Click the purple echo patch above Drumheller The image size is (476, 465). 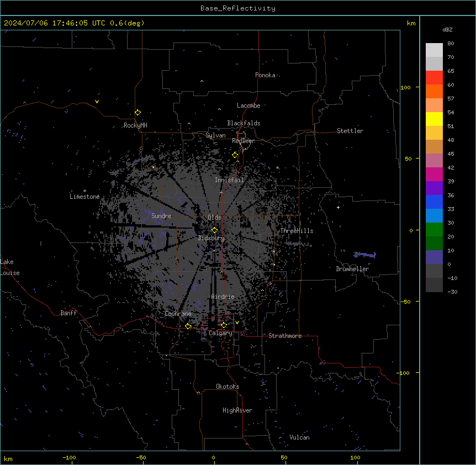point(365,255)
